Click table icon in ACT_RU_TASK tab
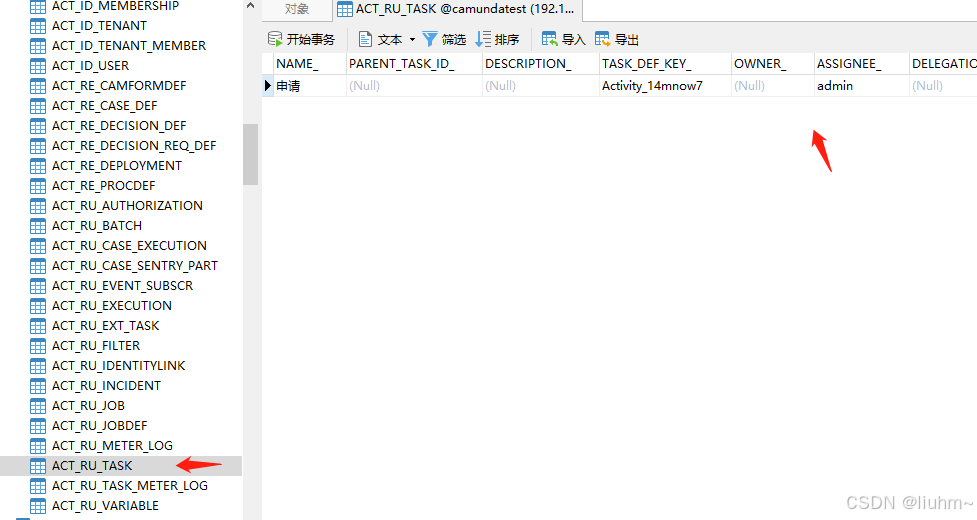977x520 pixels. [345, 9]
